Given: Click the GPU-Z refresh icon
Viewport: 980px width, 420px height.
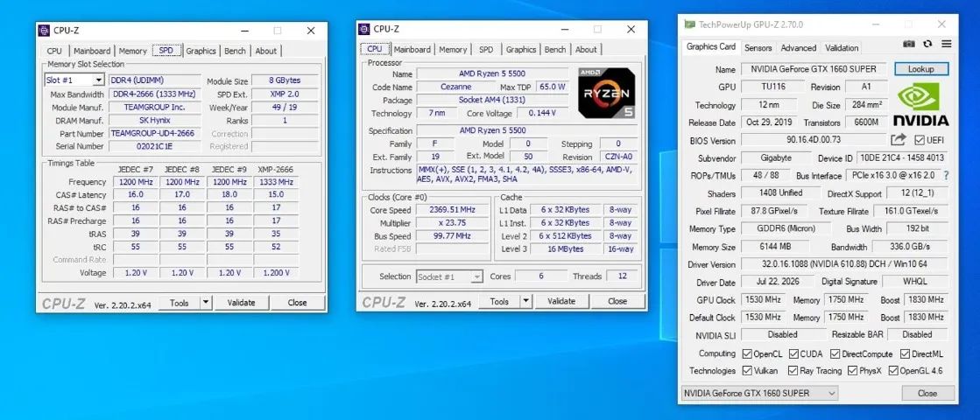Looking at the screenshot, I should pyautogui.click(x=928, y=44).
